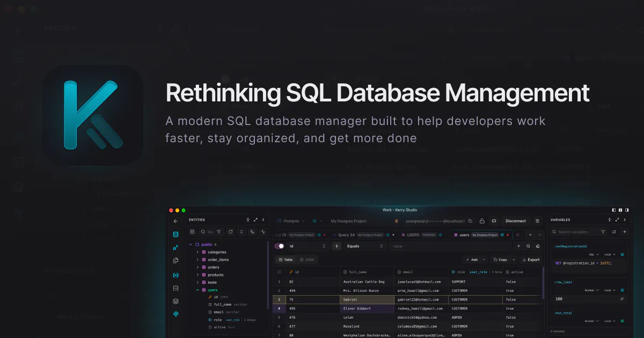Click the back arrow in the left sidebar
The height and width of the screenshot is (338, 644).
pyautogui.click(x=175, y=221)
